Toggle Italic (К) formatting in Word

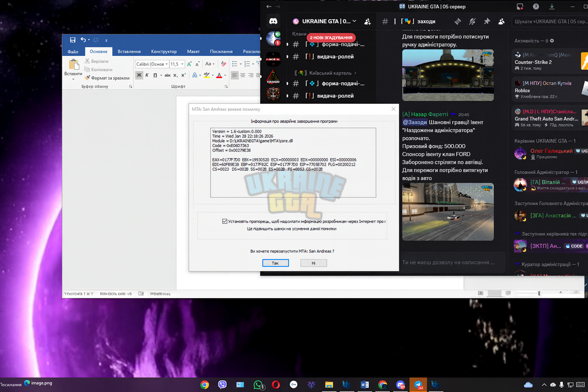click(147, 75)
